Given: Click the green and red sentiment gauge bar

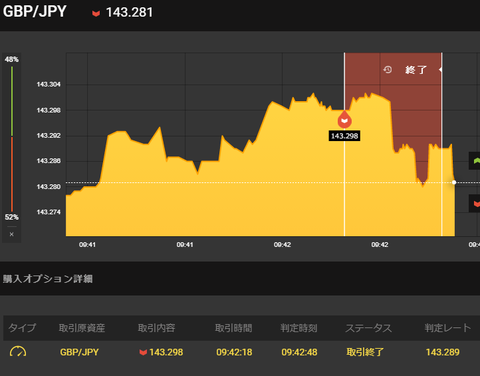Looking at the screenshot, I should click(12, 138).
